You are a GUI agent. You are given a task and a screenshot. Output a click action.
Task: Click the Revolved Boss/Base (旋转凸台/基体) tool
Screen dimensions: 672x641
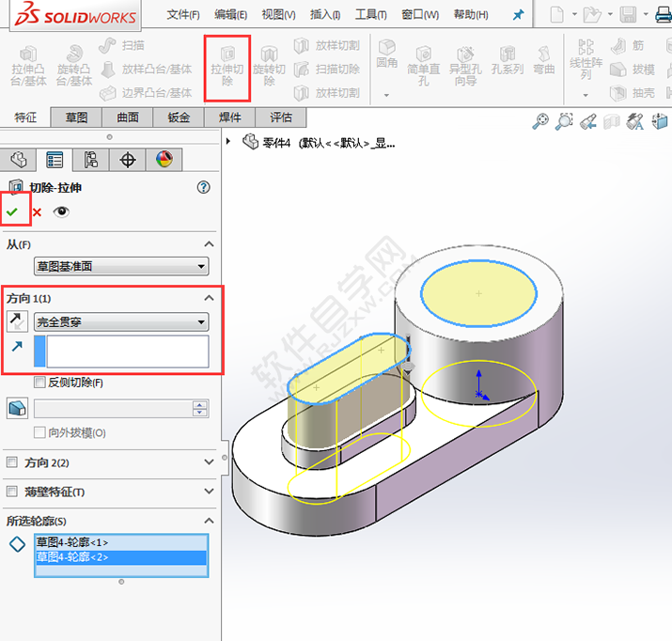point(74,67)
